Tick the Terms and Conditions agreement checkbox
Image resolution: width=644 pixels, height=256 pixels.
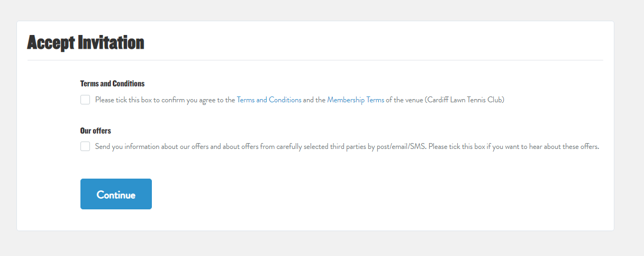click(x=85, y=100)
